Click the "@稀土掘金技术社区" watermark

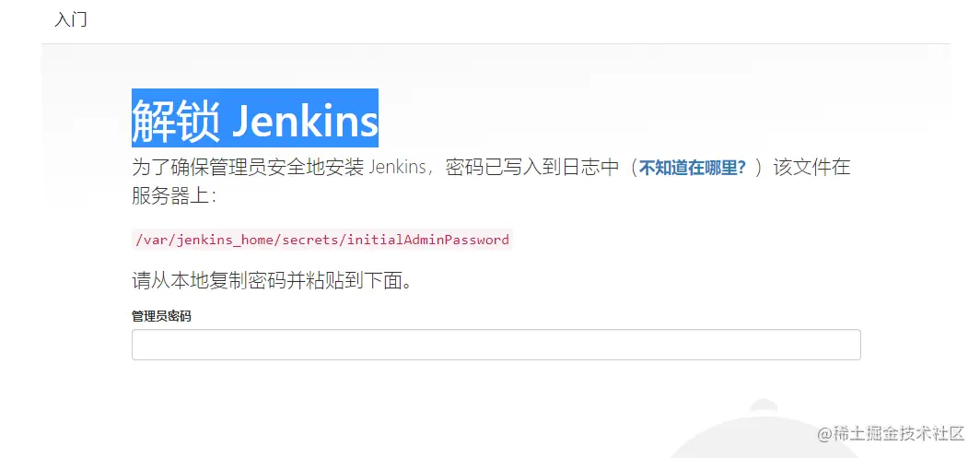[x=892, y=434]
